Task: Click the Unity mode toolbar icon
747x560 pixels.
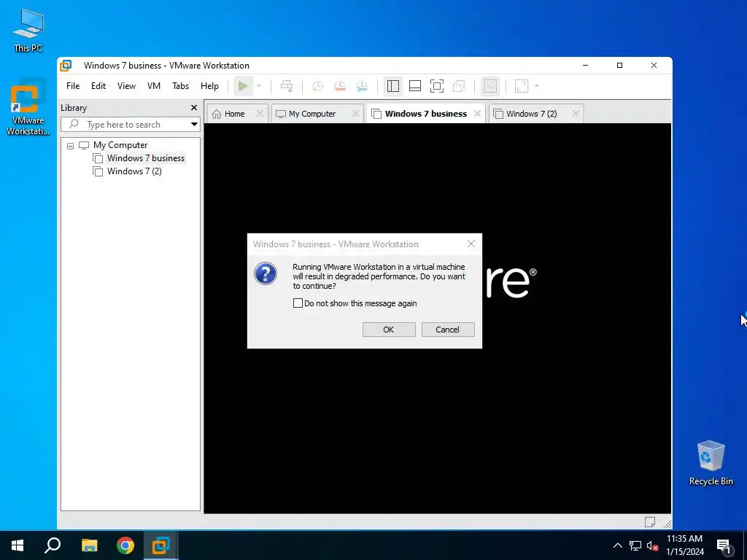Action: (x=459, y=86)
